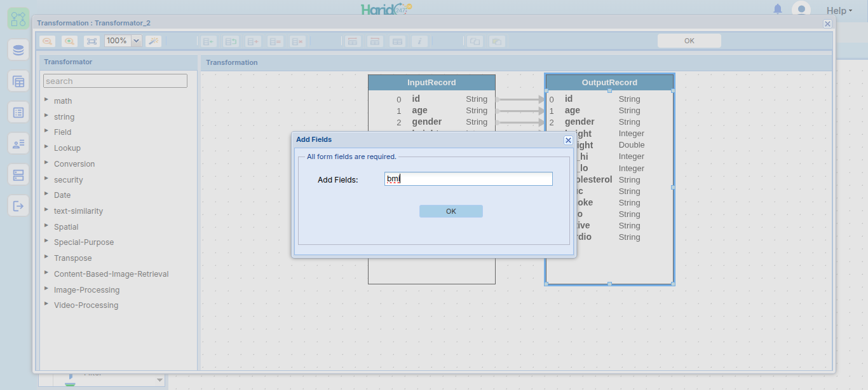Click the user avatar icon
Screen dimensions: 868x390
pyautogui.click(x=801, y=10)
